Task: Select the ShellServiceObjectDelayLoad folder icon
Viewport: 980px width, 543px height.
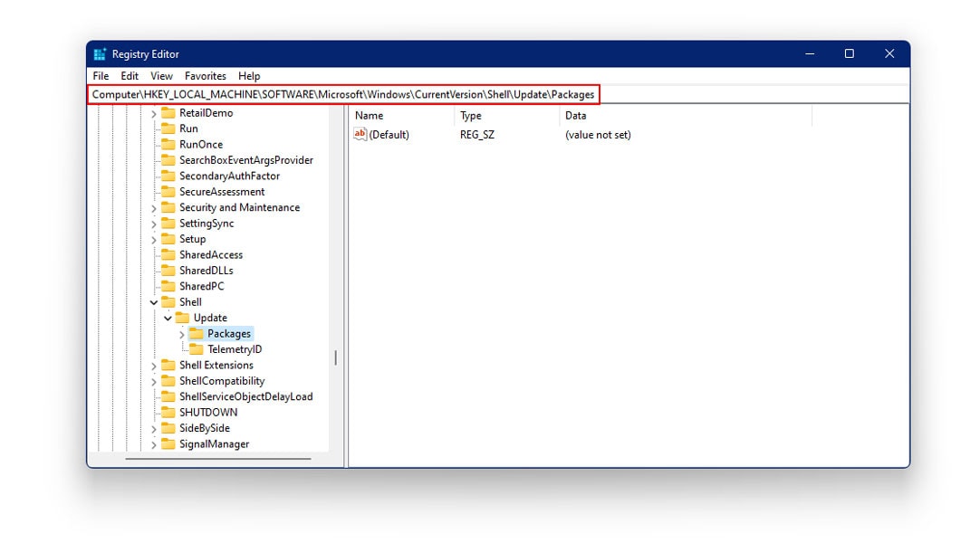Action: click(x=168, y=396)
